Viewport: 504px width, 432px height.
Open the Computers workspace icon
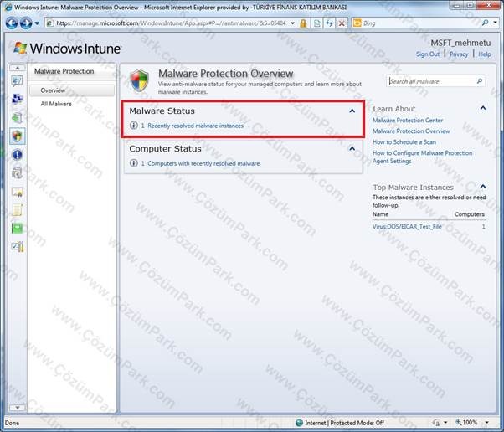click(x=17, y=99)
